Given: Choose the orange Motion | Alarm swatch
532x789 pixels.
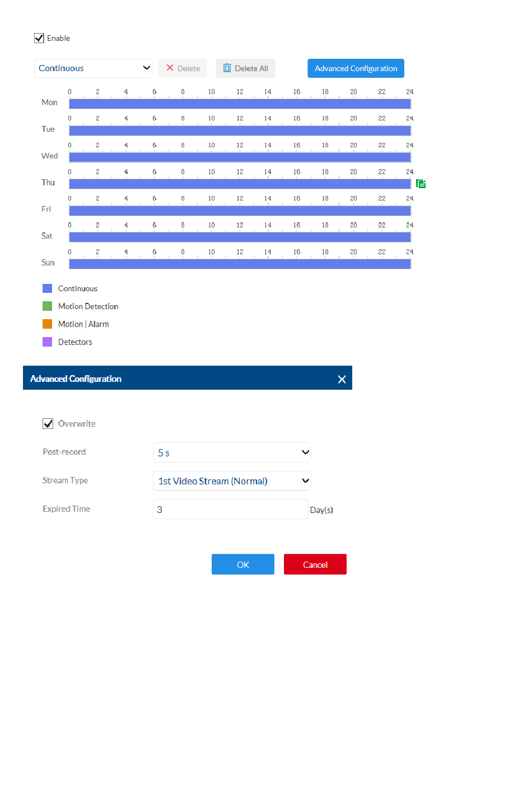Looking at the screenshot, I should click(x=48, y=324).
